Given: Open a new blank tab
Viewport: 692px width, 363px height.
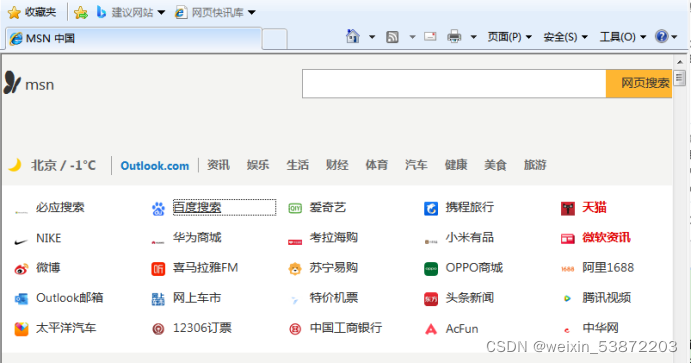Looking at the screenshot, I should [275, 39].
